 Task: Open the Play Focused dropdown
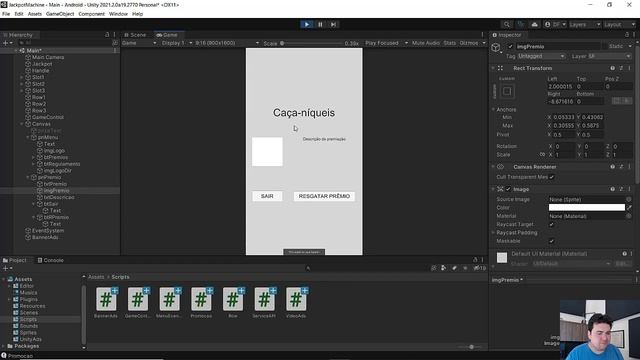tap(386, 43)
